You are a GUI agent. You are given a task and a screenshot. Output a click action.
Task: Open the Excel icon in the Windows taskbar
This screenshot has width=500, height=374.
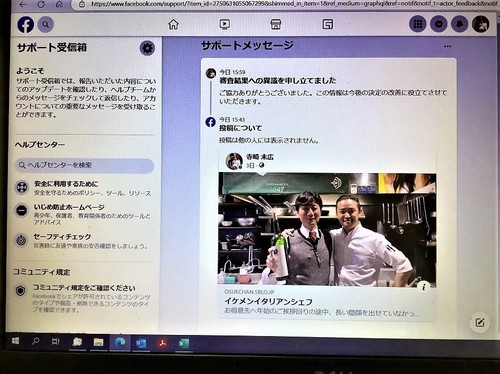tap(184, 343)
